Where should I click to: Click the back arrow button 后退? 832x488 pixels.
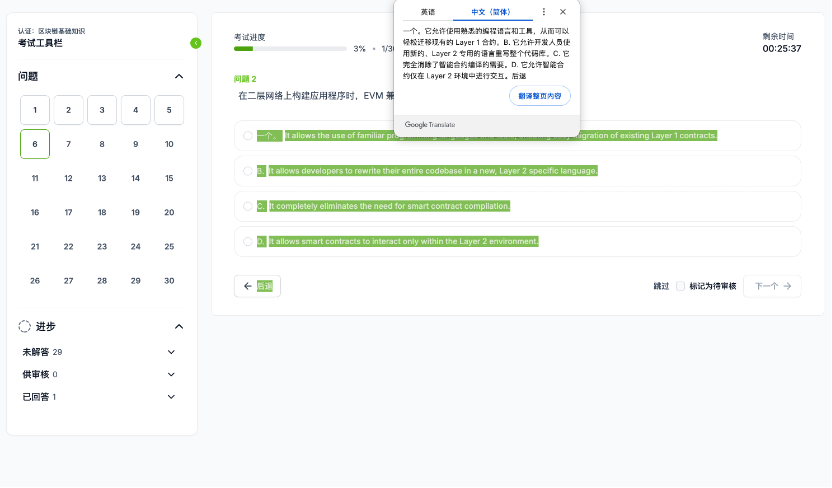tap(257, 286)
